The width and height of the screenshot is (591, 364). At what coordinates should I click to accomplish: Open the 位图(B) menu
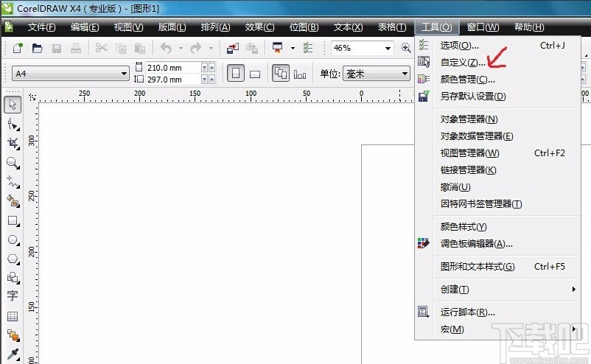304,27
